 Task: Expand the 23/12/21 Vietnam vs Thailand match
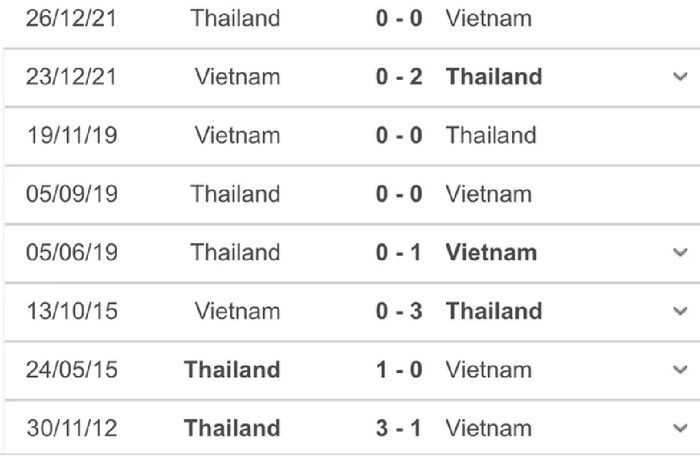679,77
